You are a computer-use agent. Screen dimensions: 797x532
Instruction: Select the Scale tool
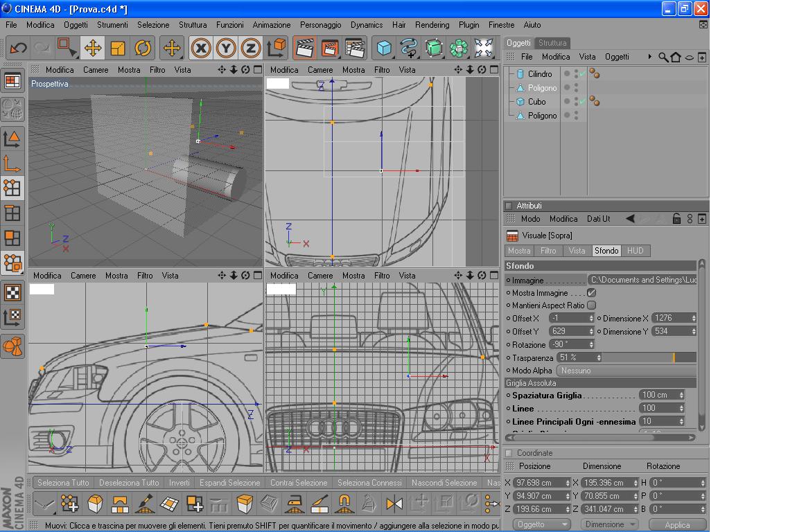[x=118, y=48]
